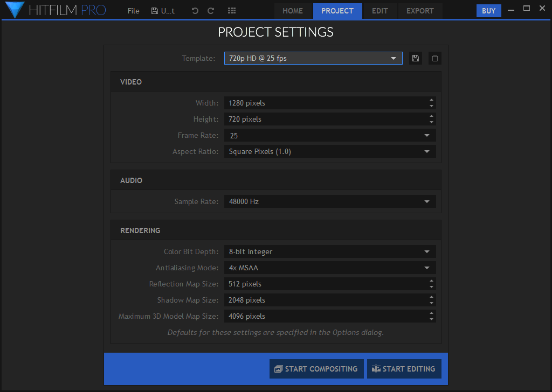Image resolution: width=552 pixels, height=392 pixels.
Task: Delete template with trash icon
Action: point(435,58)
